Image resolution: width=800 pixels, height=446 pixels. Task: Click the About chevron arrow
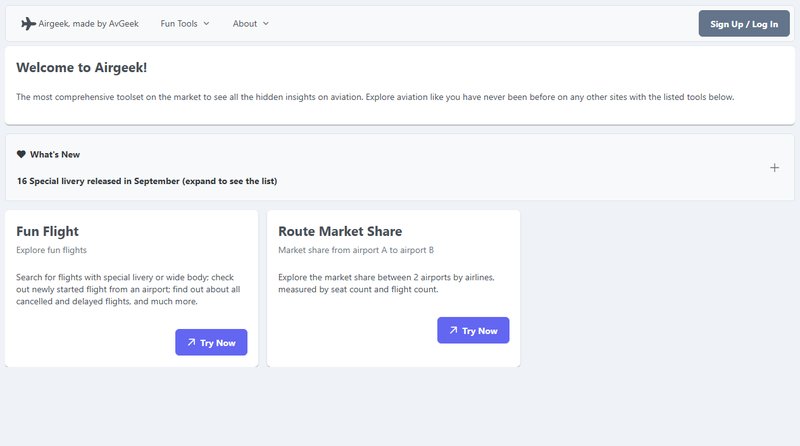click(x=266, y=23)
